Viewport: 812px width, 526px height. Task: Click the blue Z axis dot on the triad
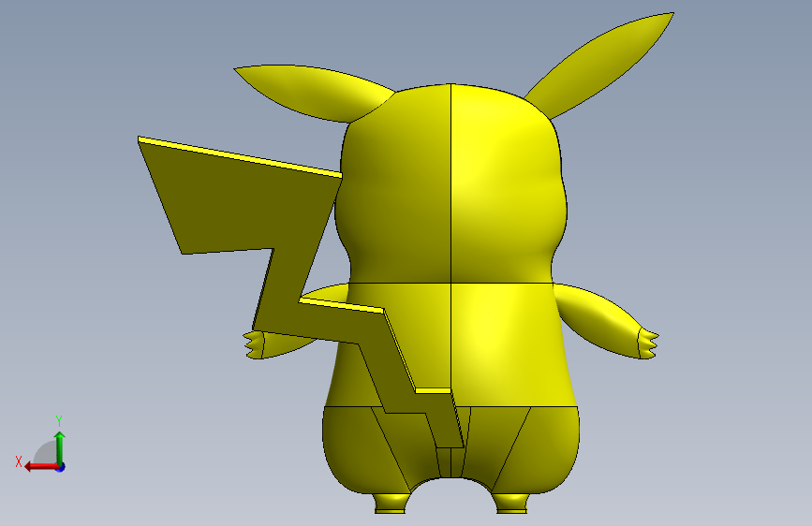(x=61, y=467)
